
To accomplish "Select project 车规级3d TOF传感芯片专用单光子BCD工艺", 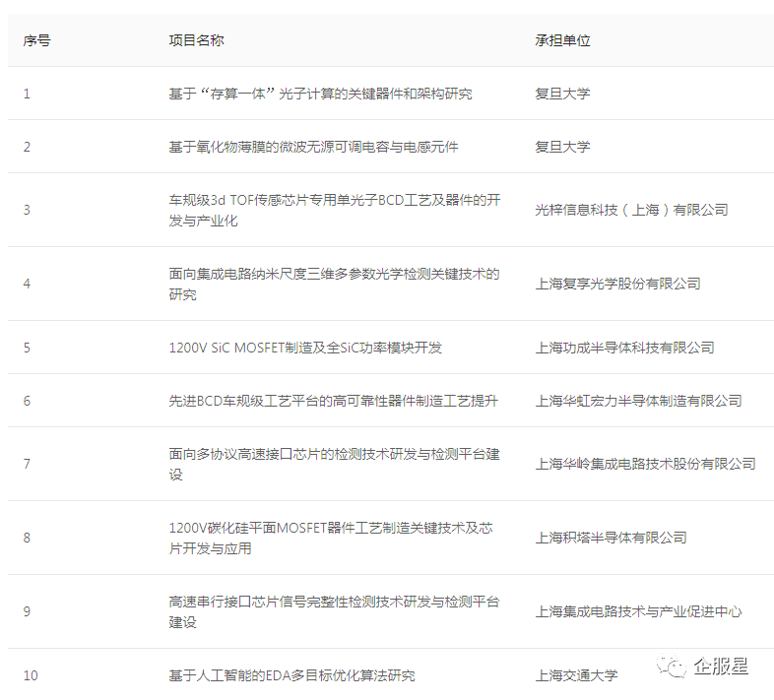I will [x=335, y=210].
